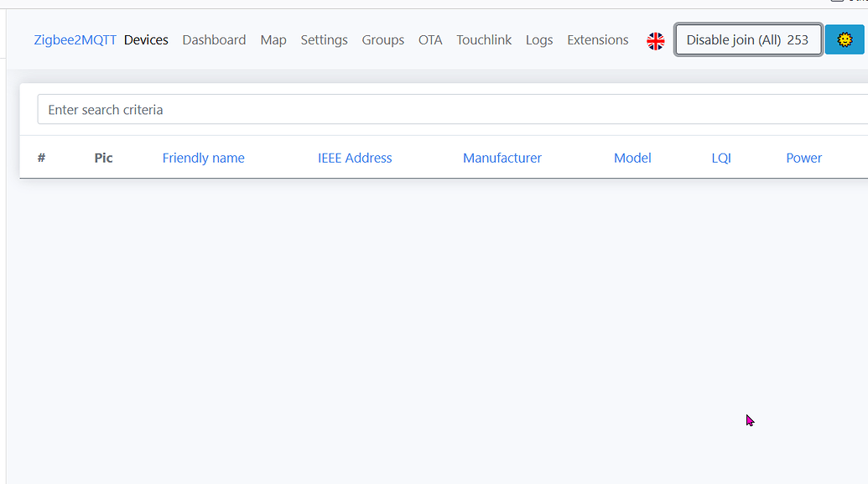View the Logs page
The image size is (868, 484).
(x=539, y=39)
